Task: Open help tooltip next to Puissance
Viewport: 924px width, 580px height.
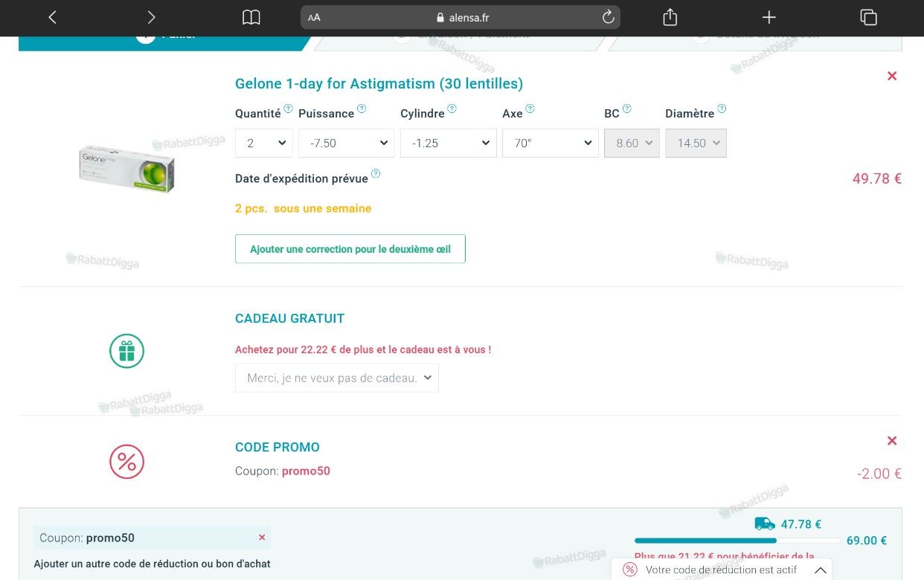Action: click(x=362, y=109)
